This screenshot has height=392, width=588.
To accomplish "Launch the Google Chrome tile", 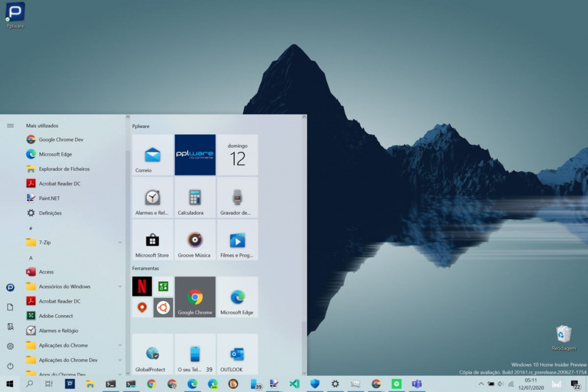I will point(195,297).
